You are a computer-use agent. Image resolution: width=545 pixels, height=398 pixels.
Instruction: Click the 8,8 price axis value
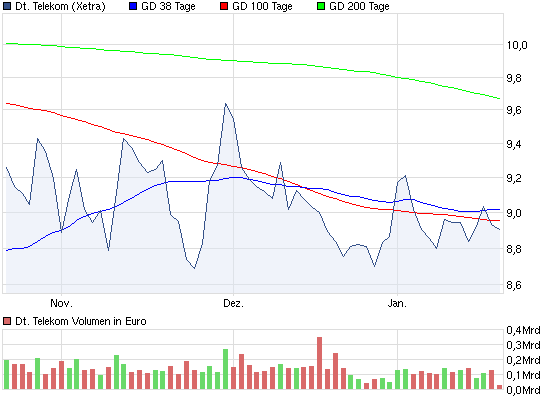[x=514, y=249]
